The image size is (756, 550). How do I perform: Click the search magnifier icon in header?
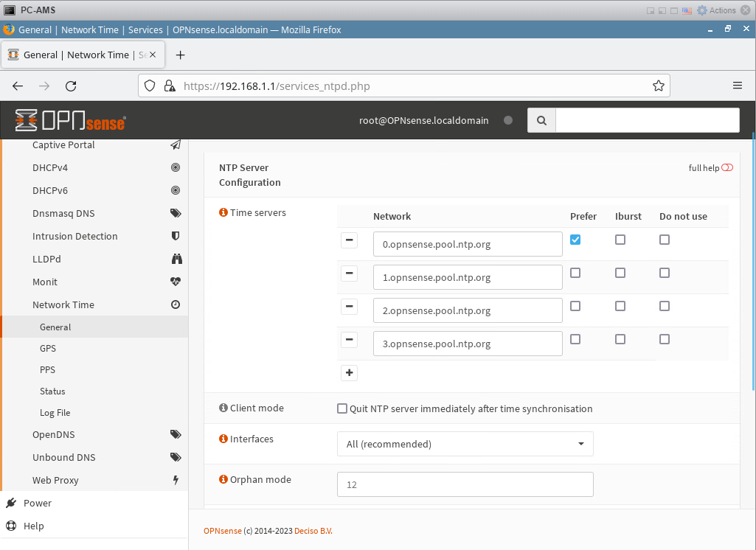point(541,120)
